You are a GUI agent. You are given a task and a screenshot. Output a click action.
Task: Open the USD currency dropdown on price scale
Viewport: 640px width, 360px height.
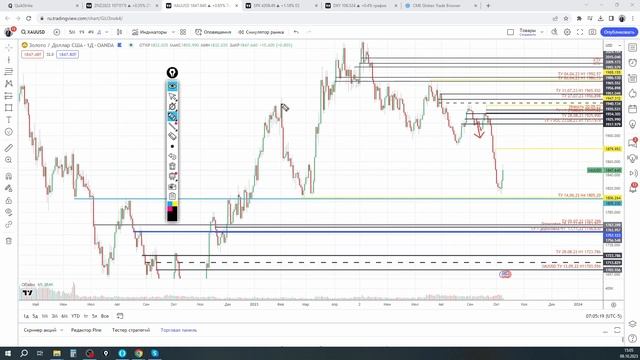pyautogui.click(x=613, y=45)
